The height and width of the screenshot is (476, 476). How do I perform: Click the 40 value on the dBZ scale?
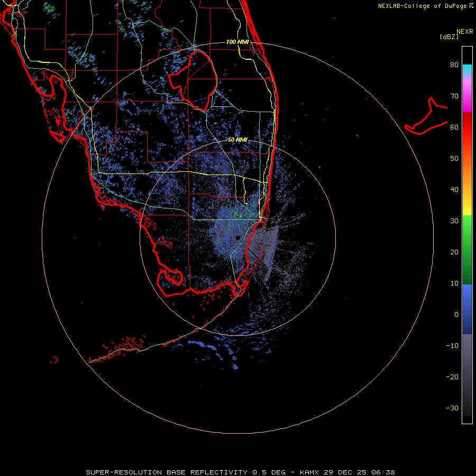(x=454, y=190)
